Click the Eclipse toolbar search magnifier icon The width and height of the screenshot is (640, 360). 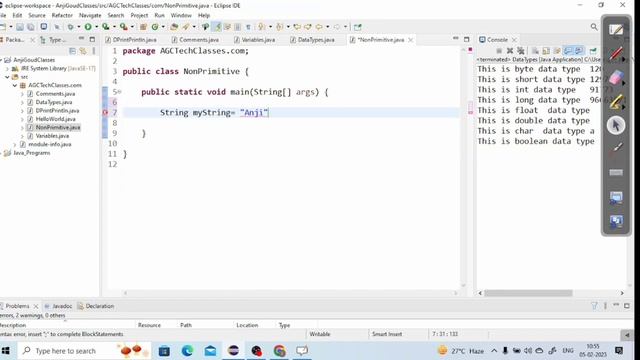[x=594, y=27]
